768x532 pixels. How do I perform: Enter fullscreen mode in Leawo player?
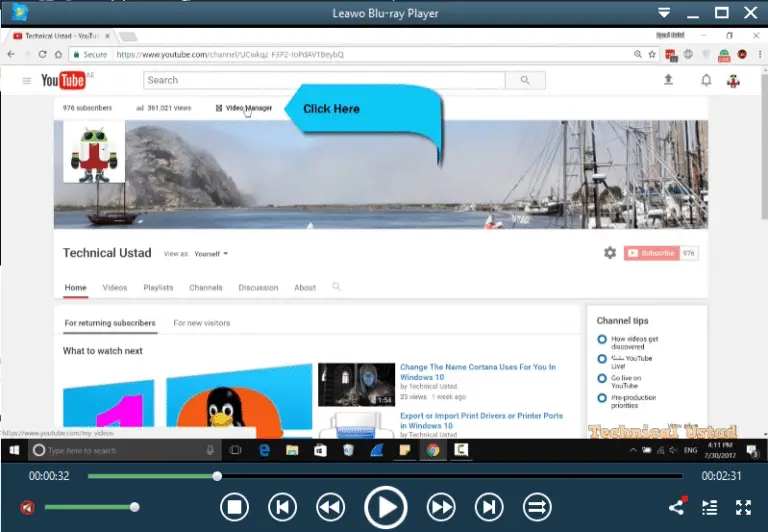743,508
